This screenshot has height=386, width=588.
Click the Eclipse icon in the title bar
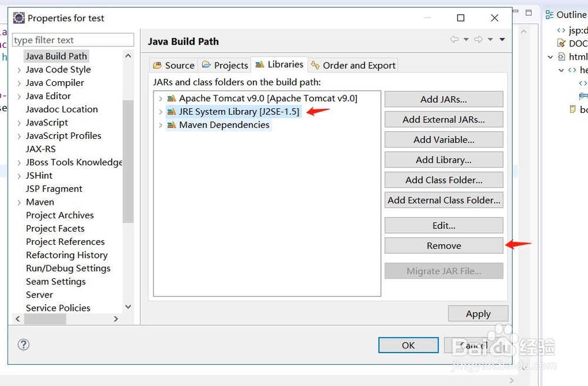(19, 18)
